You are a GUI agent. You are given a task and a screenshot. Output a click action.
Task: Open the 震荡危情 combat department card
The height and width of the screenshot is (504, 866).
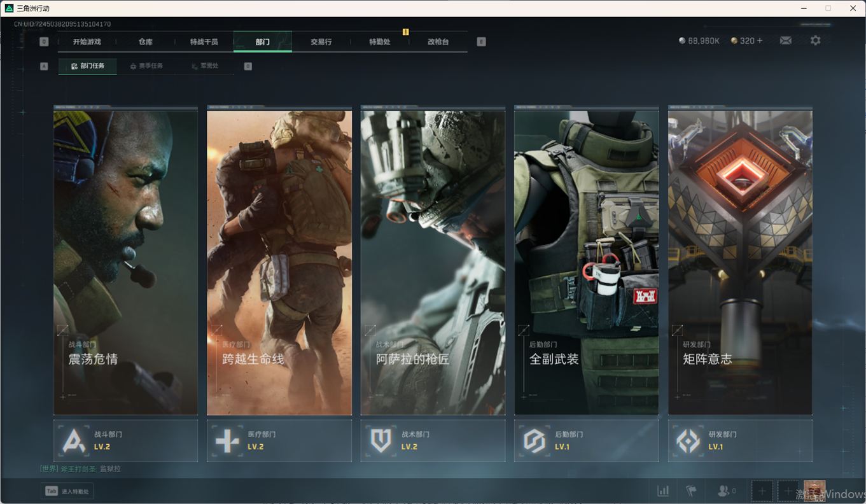[x=125, y=261]
